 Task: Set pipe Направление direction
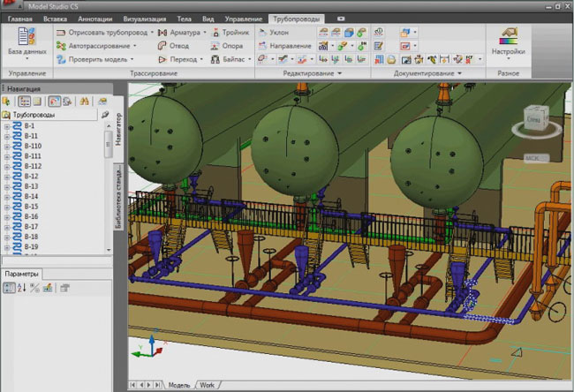coord(285,46)
